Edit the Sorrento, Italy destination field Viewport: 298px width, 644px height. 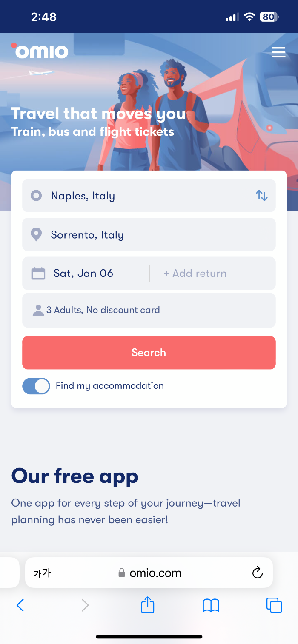coord(149,234)
